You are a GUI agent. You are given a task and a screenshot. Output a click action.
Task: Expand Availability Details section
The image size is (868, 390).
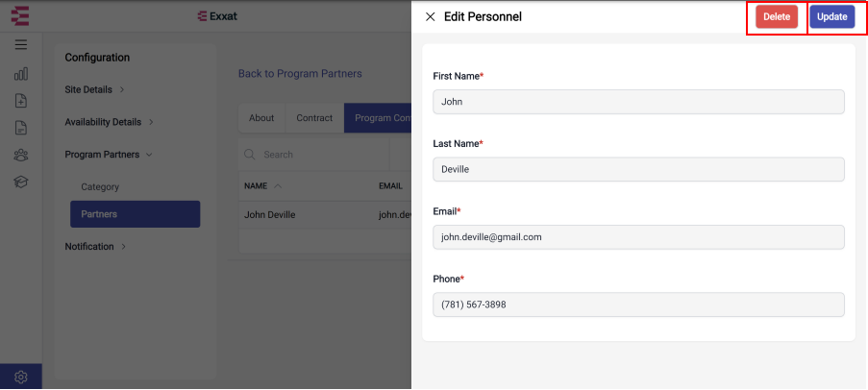(109, 122)
